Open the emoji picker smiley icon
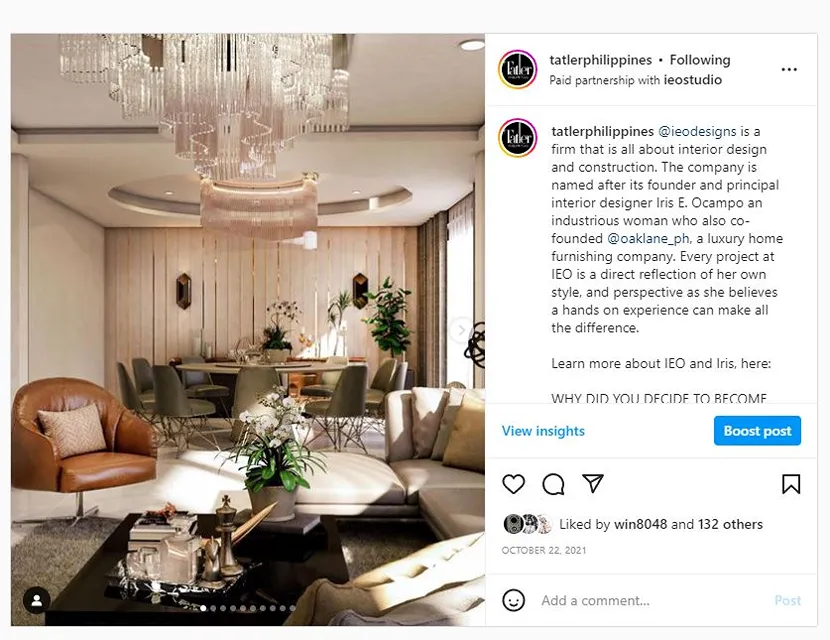This screenshot has height=640, width=830. [x=513, y=600]
